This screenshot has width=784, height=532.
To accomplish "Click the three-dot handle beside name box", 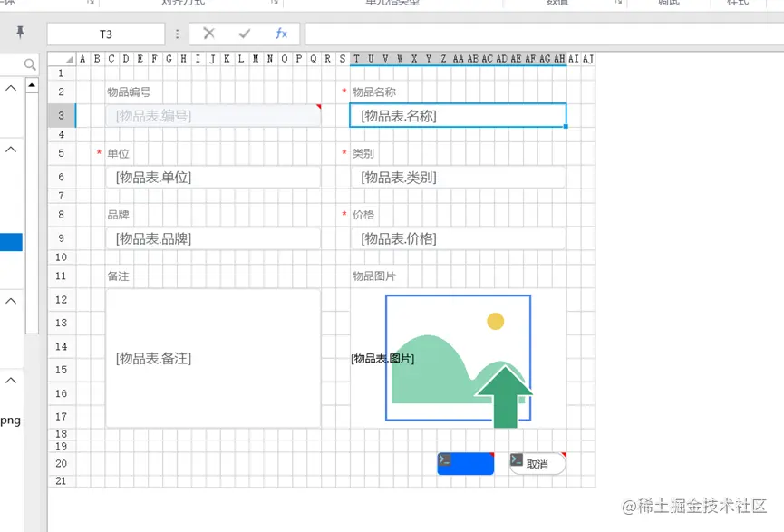I will pyautogui.click(x=177, y=34).
